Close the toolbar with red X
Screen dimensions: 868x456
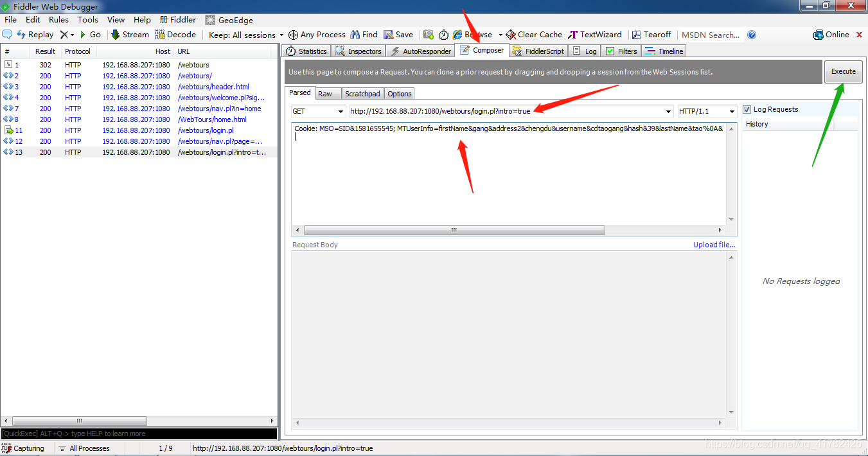click(858, 35)
